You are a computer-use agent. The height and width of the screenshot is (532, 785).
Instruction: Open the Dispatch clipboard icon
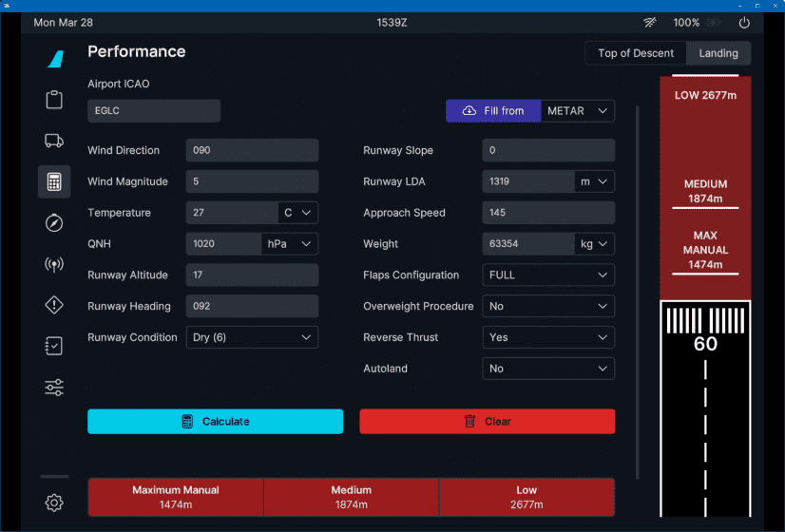(x=54, y=99)
